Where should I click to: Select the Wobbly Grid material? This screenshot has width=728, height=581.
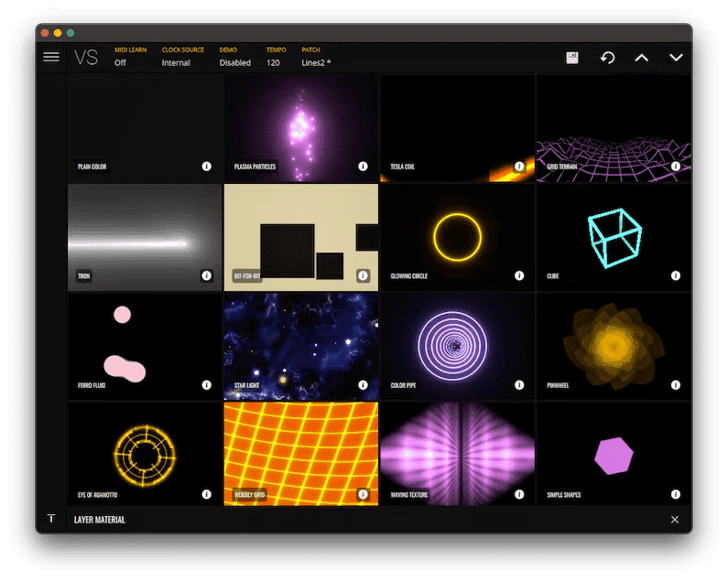[300, 453]
